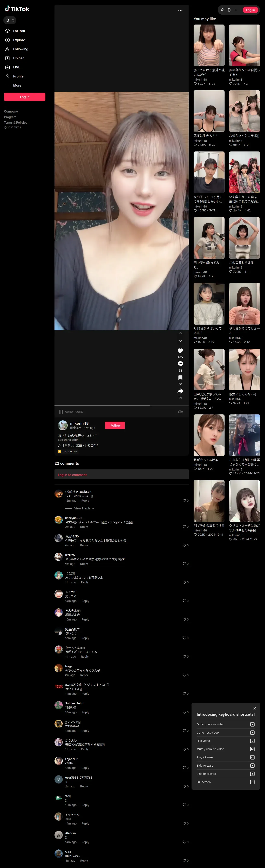Open the Program footer link
Screen dimensions: 265x868
pyautogui.click(x=10, y=117)
